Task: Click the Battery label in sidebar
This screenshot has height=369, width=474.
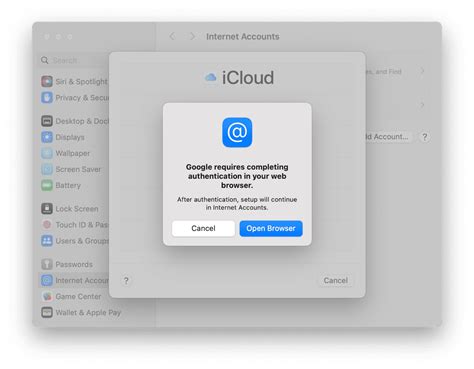Action: tap(68, 185)
